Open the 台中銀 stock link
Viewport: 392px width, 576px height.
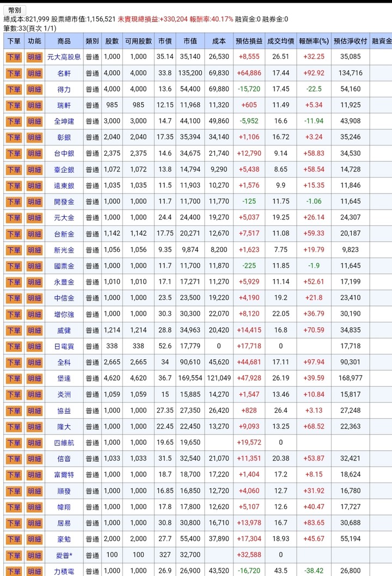pyautogui.click(x=64, y=154)
